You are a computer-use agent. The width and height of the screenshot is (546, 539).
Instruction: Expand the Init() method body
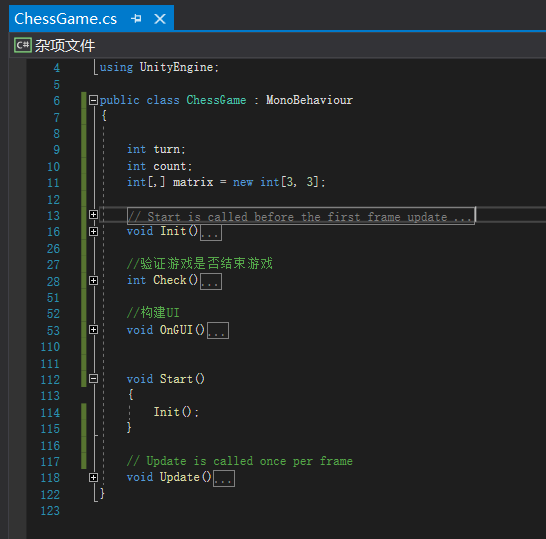[x=93, y=232]
